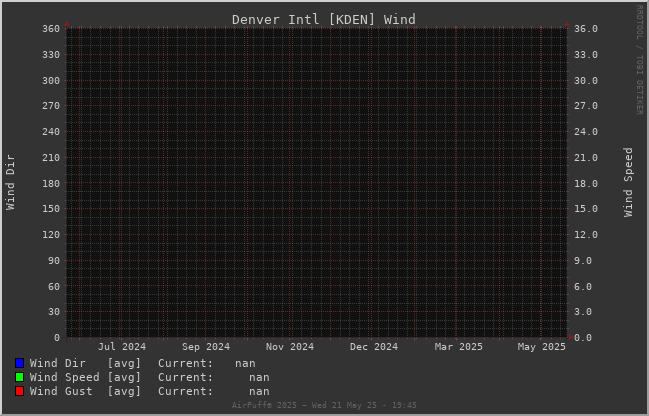Viewport: 649px width, 416px height.
Task: Click the 27.0 value on right axis
Action: click(586, 106)
